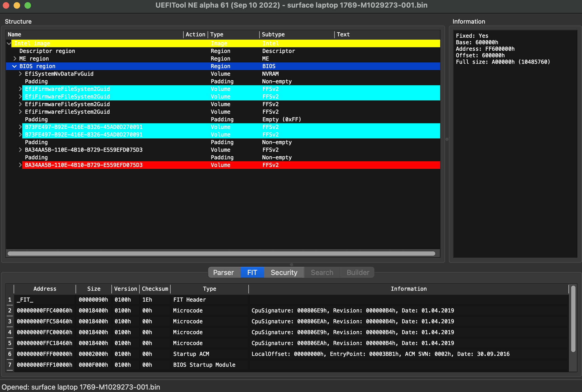Expand the ME region node
Screen dimensions: 582x392
click(x=15, y=58)
